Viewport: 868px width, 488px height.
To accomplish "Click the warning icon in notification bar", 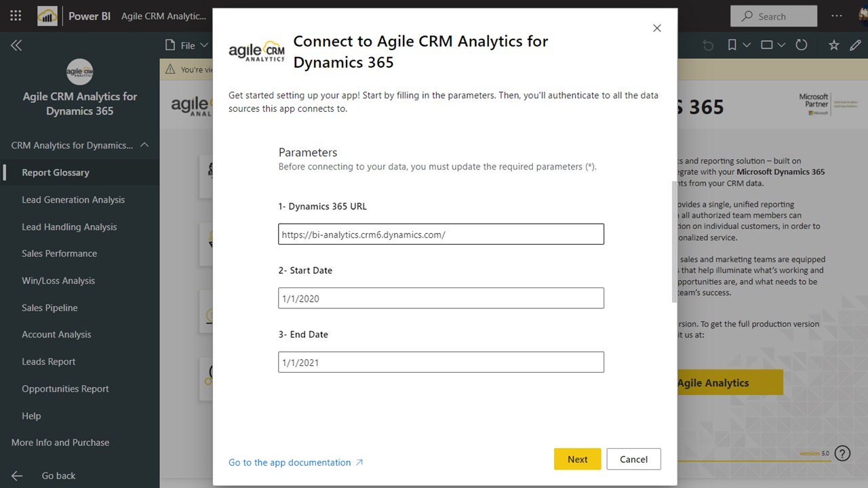I will coord(169,69).
